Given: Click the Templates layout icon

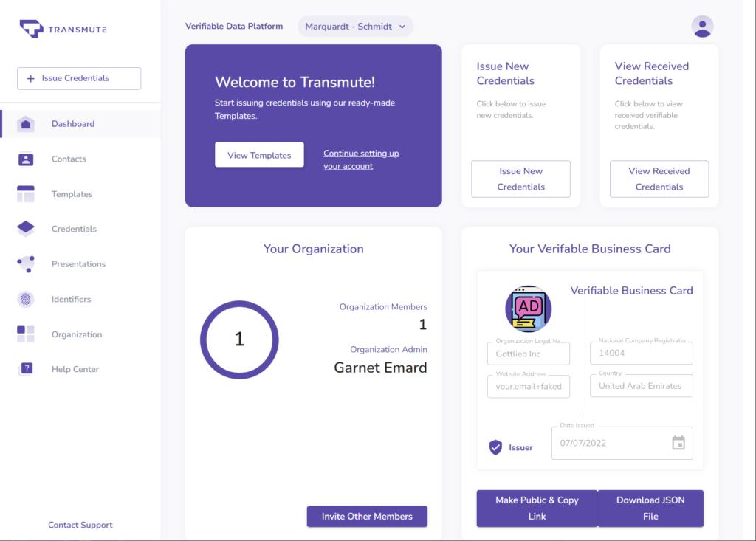Looking at the screenshot, I should click(x=26, y=194).
